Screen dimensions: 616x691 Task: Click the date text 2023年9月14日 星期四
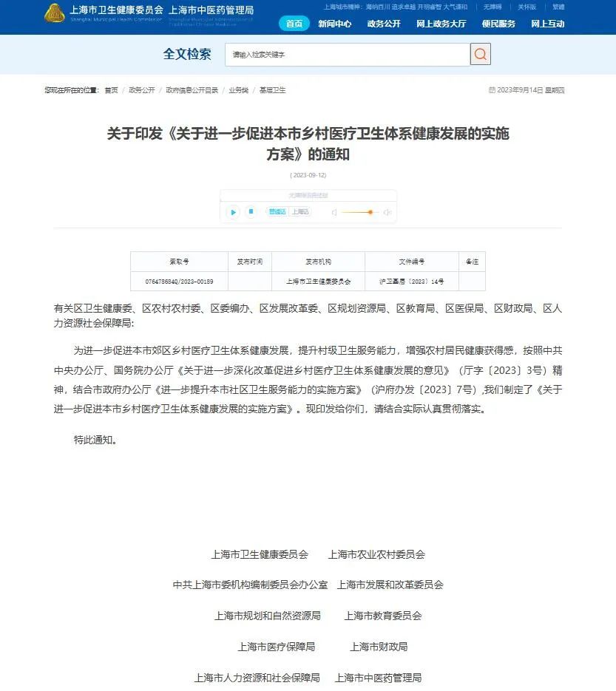pyautogui.click(x=530, y=90)
